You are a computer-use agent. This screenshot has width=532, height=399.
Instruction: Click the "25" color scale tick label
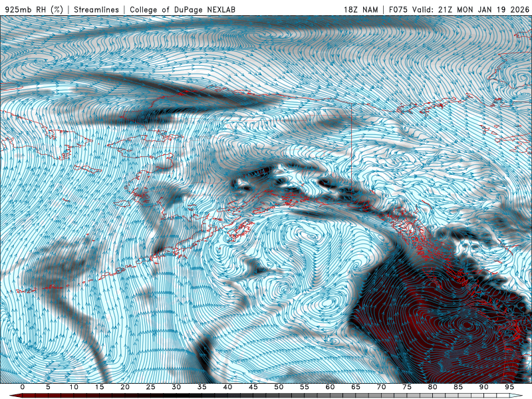[151, 387]
